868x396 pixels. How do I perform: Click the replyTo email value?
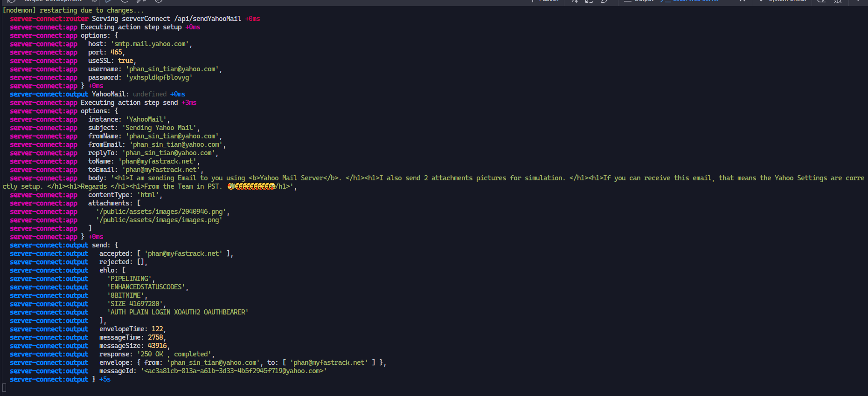point(168,153)
